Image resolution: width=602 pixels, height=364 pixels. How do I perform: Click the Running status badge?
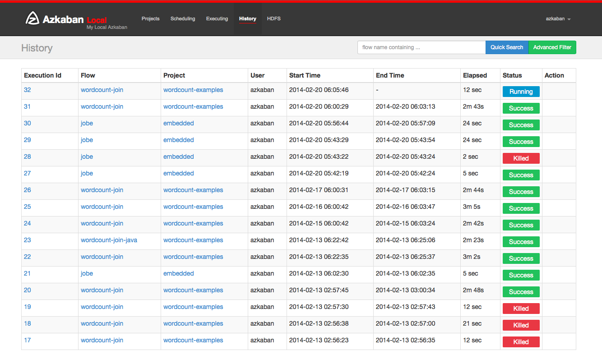[521, 92]
